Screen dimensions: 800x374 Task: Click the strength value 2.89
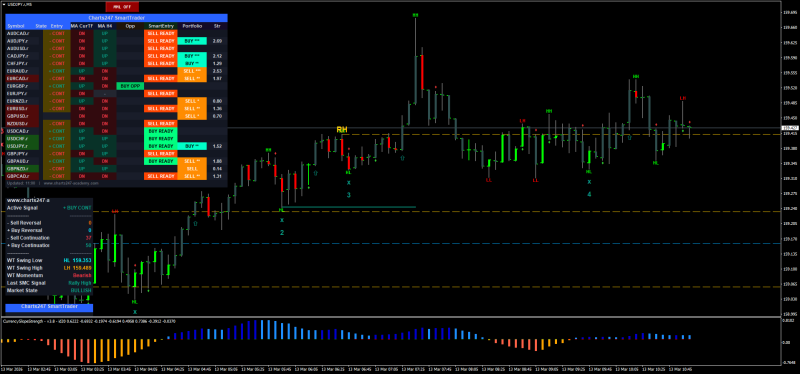pyautogui.click(x=217, y=41)
